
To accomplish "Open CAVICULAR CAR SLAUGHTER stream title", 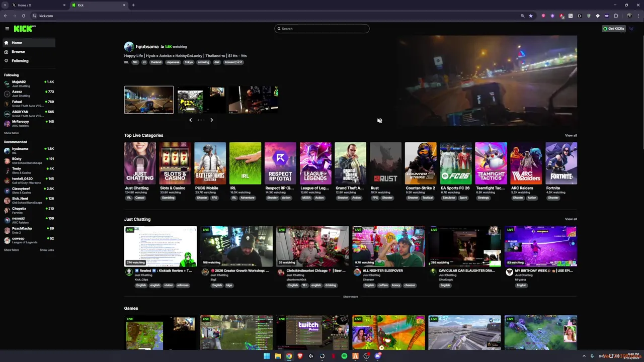I will (x=466, y=270).
